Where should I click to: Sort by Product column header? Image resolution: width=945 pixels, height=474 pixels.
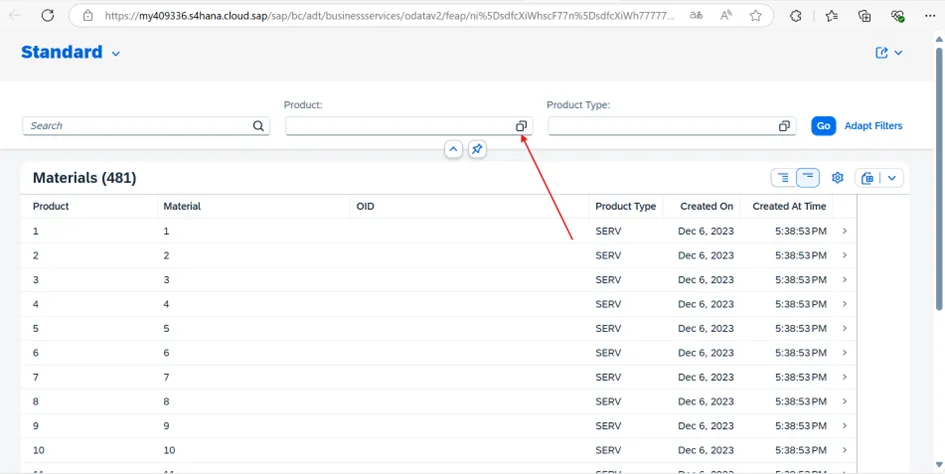coord(51,206)
